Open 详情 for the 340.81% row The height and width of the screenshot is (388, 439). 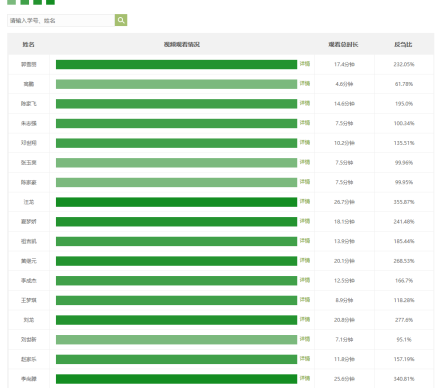305,378
